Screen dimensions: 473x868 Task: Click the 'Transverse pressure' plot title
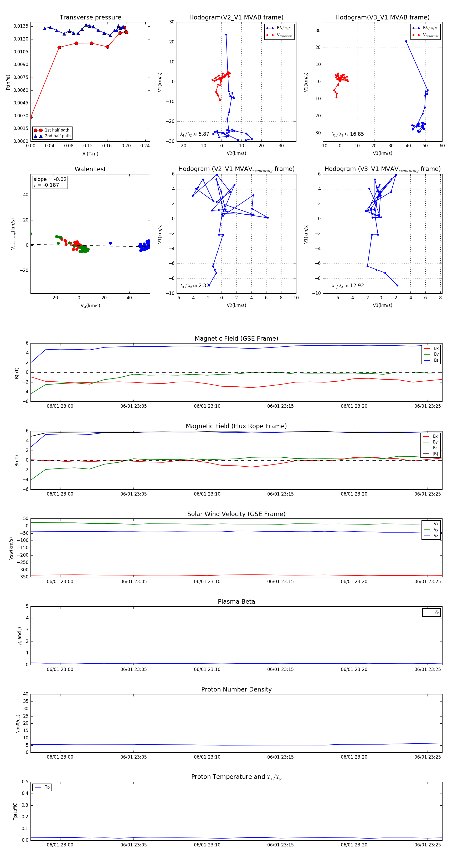click(x=90, y=18)
